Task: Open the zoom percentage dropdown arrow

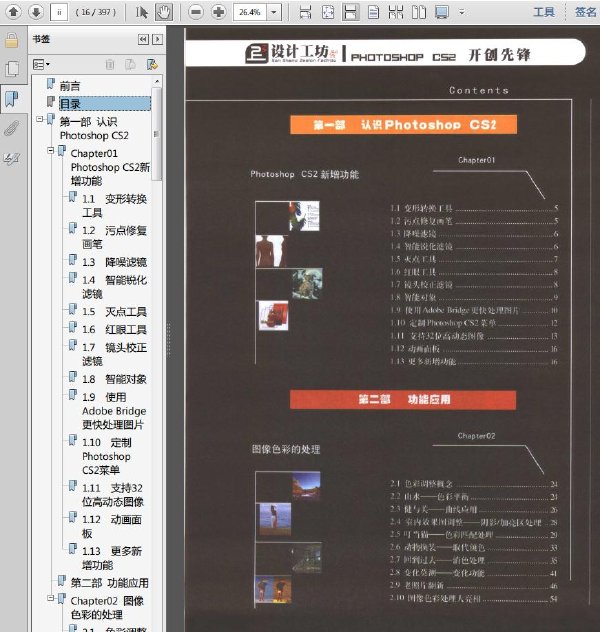Action: coord(274,12)
